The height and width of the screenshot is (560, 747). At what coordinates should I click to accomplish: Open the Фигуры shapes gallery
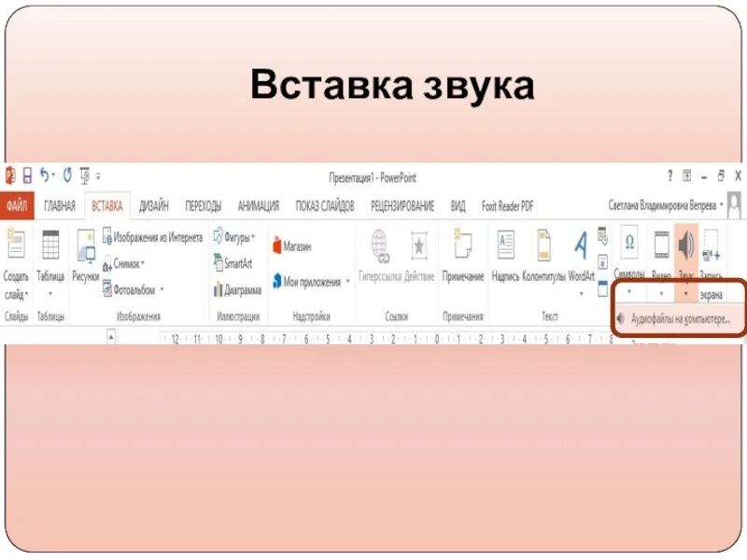[234, 236]
